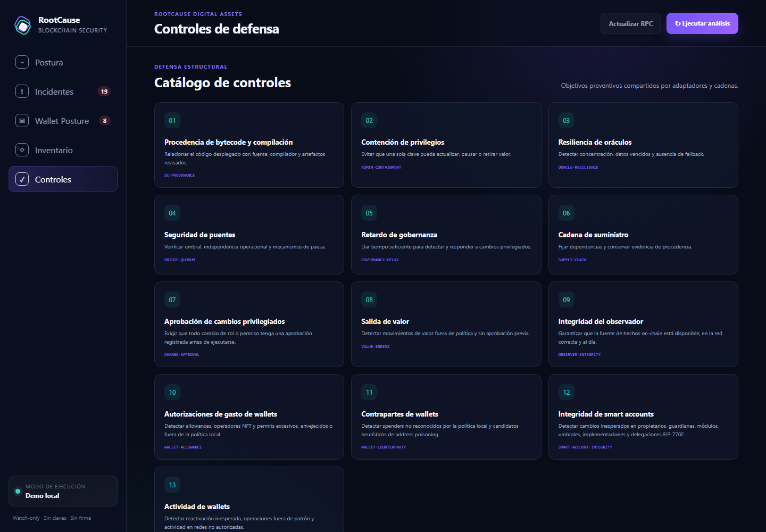Click the SUPPLY-CHAIN tag

coord(572,260)
